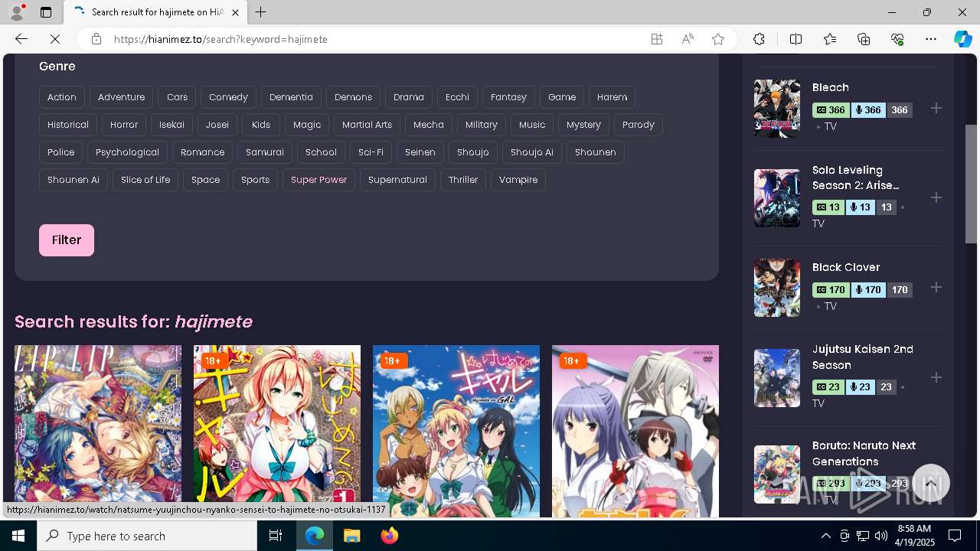Image resolution: width=980 pixels, height=551 pixels.
Task: Add Bleach to list with plus icon
Action: (936, 109)
